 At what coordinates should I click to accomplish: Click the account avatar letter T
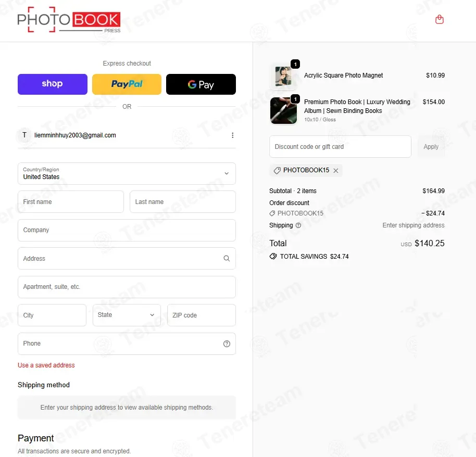click(x=24, y=135)
